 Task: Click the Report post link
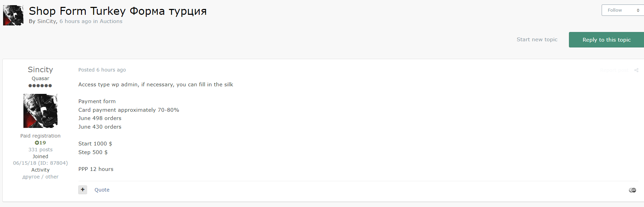tap(614, 70)
